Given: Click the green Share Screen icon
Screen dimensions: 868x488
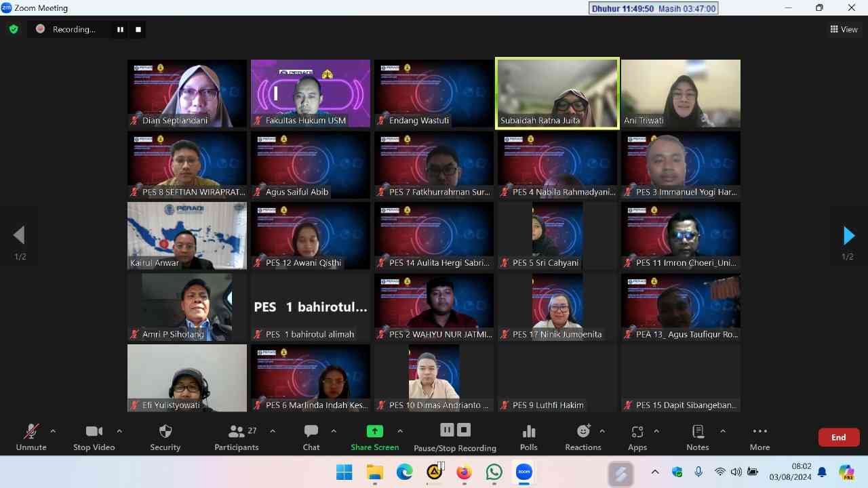Looking at the screenshot, I should point(374,431).
